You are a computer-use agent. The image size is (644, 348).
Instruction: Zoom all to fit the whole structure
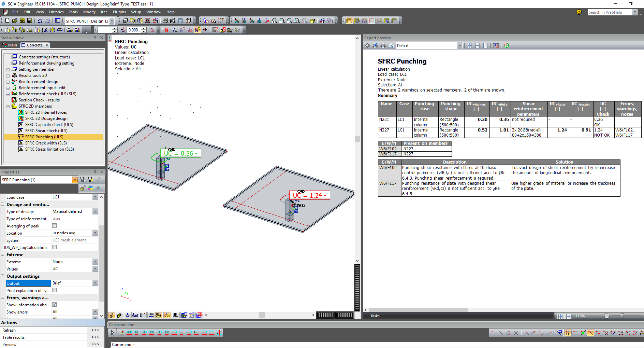tap(297, 21)
